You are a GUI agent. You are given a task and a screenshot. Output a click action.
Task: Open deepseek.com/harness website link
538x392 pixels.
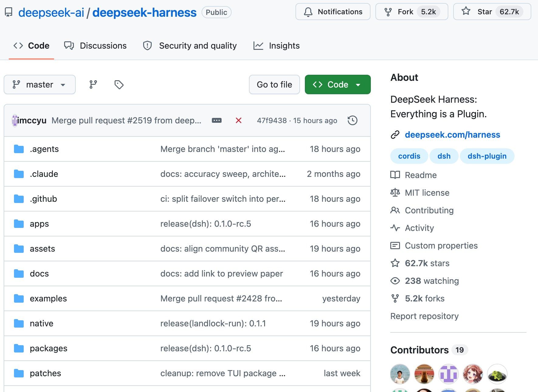(452, 135)
